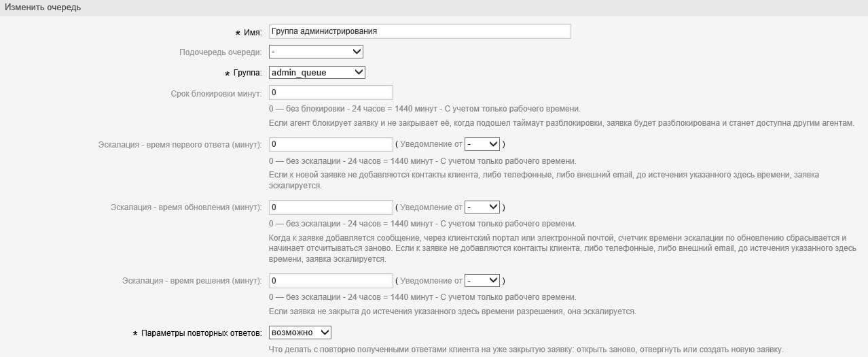
Task: Open Уведомление dropdown for время решения
Action: (482, 280)
